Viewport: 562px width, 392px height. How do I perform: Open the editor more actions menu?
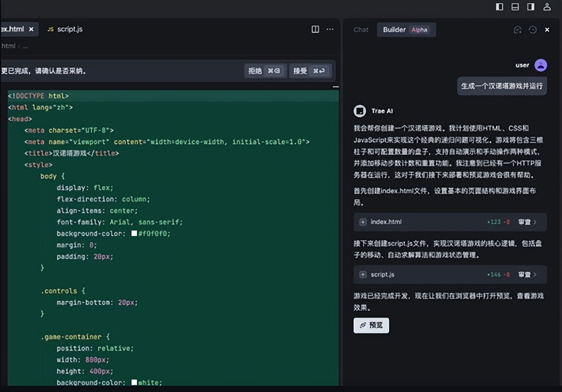pos(330,29)
